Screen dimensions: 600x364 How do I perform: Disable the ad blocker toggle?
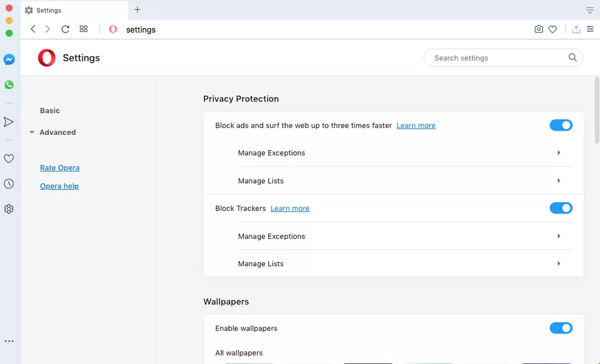[x=561, y=125]
